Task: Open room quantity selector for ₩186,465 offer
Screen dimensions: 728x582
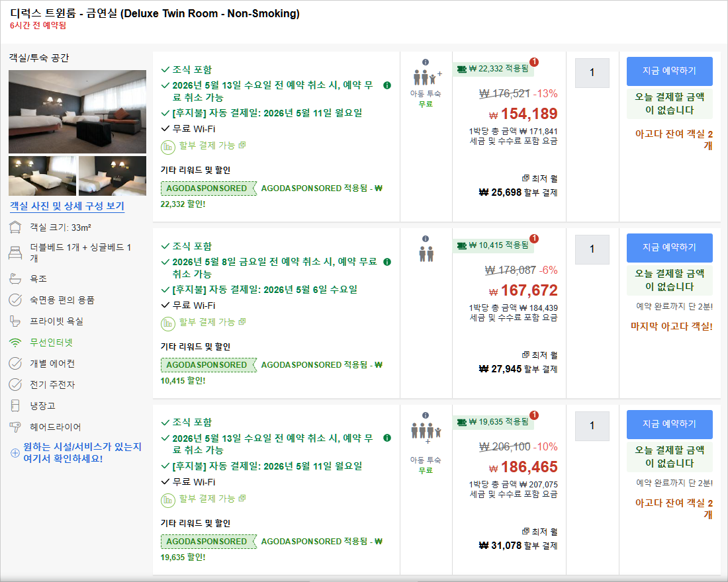Action: pos(592,426)
